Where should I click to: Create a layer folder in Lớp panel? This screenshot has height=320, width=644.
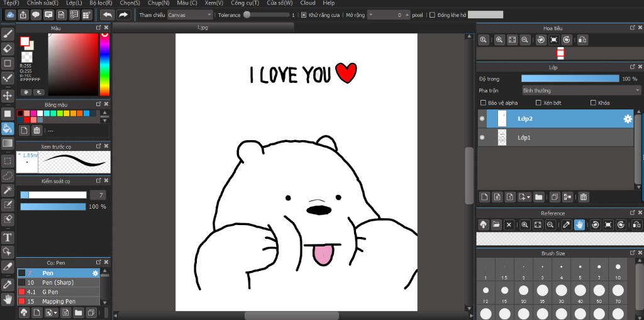(x=539, y=197)
